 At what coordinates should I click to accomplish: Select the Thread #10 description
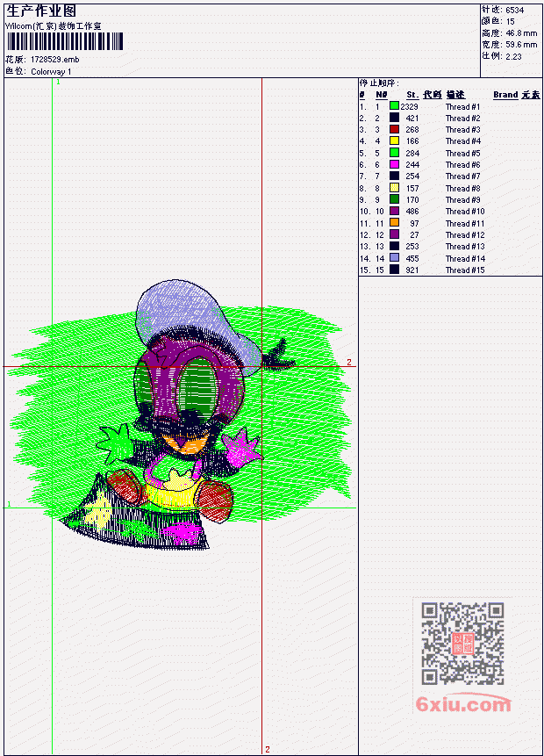tap(465, 212)
